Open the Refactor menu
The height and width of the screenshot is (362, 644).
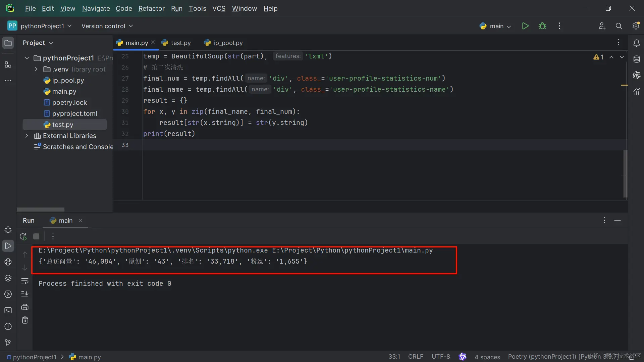[151, 8]
